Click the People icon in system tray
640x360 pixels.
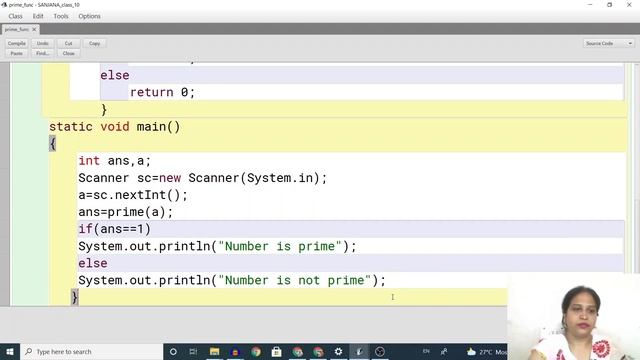pyautogui.click(x=444, y=351)
